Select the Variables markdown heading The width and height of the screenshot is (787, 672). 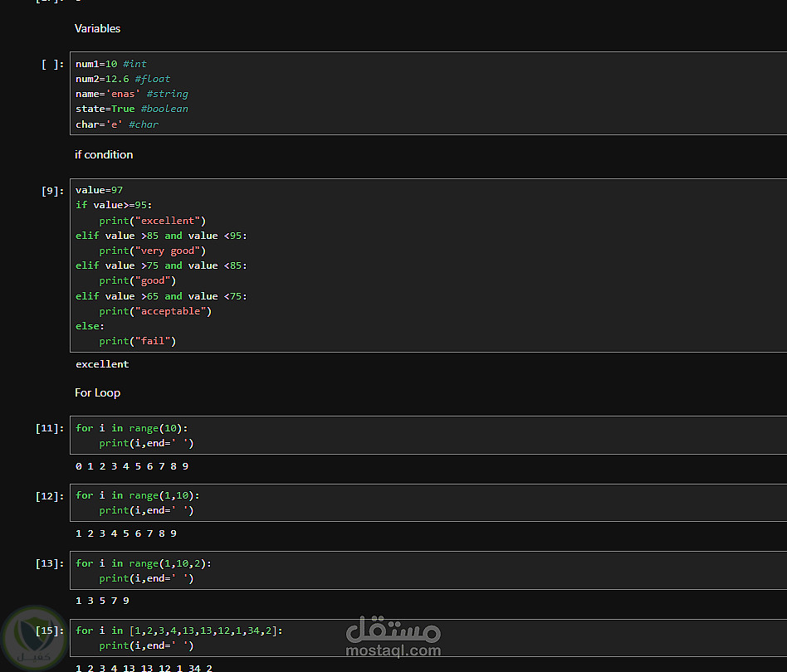(97, 28)
